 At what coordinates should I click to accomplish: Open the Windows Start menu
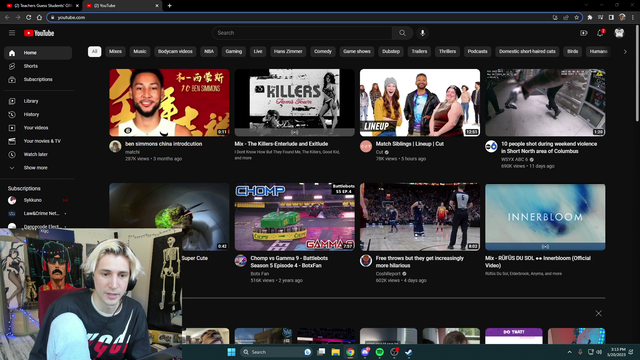click(231, 352)
